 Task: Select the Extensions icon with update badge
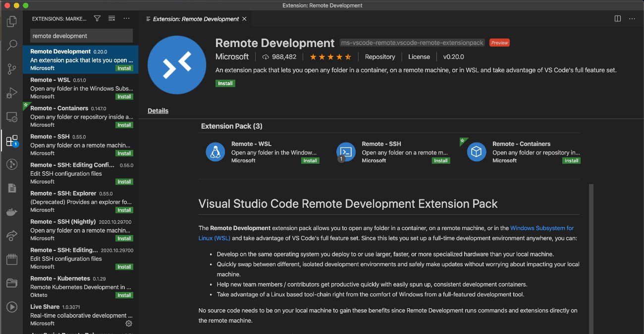(x=11, y=141)
